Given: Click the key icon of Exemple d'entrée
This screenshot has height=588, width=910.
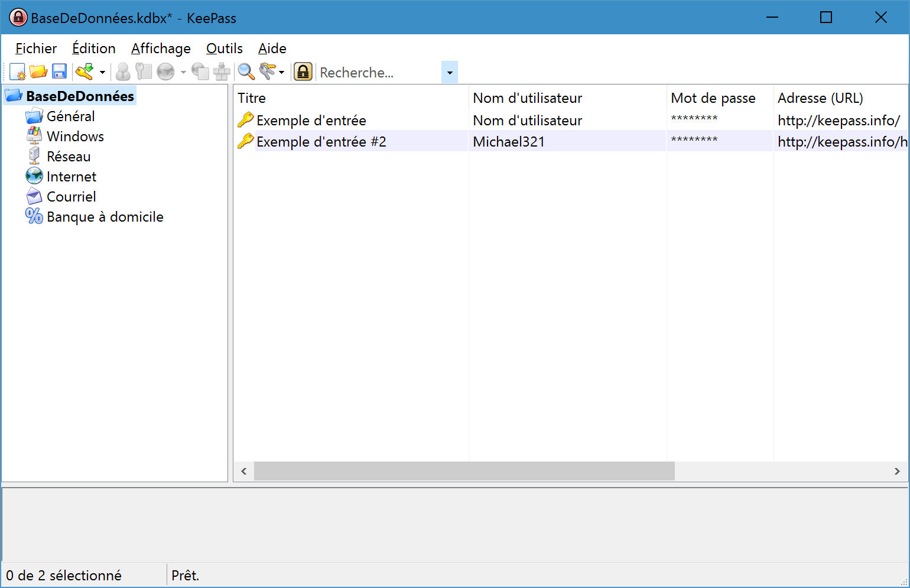Looking at the screenshot, I should tap(245, 120).
